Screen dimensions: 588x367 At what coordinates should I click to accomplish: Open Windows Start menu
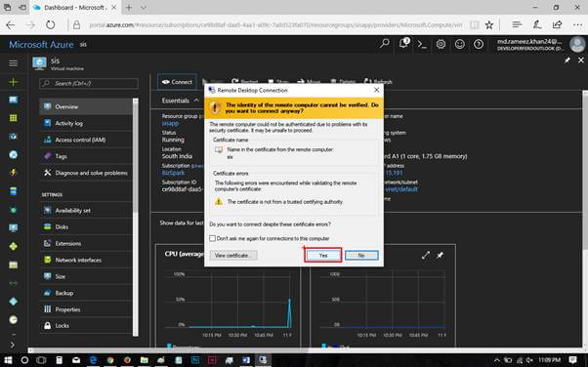pyautogui.click(x=8, y=360)
